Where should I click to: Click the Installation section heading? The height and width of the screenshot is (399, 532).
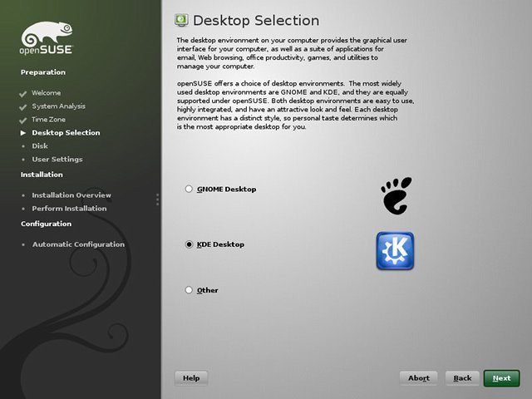point(42,175)
